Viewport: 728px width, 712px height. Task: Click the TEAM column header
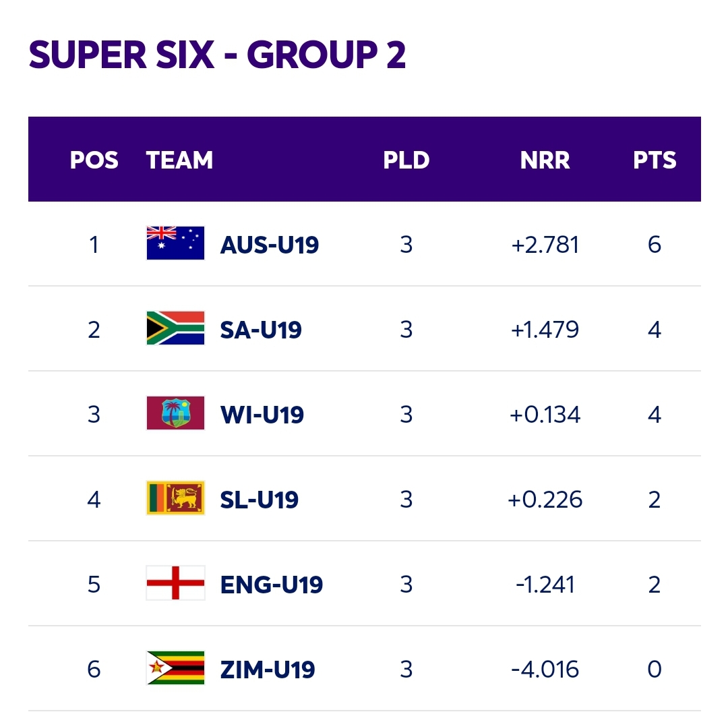[179, 160]
